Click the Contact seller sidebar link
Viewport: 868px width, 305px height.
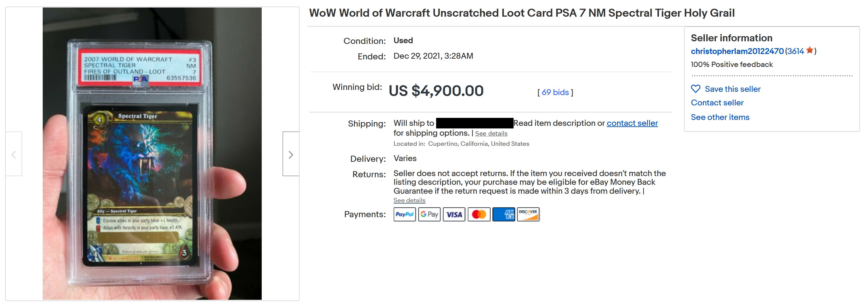[717, 103]
